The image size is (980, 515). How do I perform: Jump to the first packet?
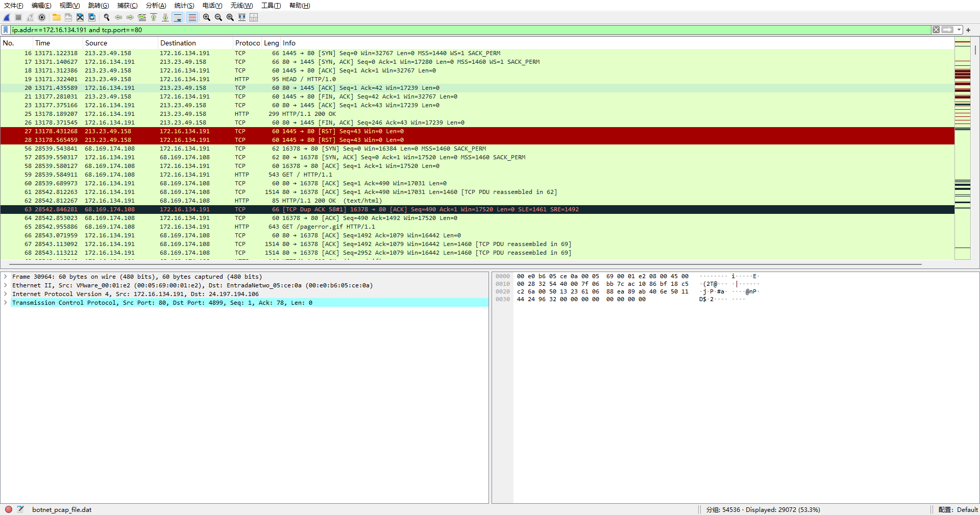click(x=154, y=17)
